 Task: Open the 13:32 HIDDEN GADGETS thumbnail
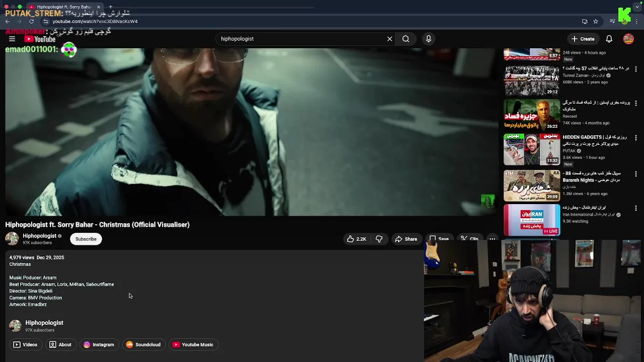pyautogui.click(x=532, y=149)
